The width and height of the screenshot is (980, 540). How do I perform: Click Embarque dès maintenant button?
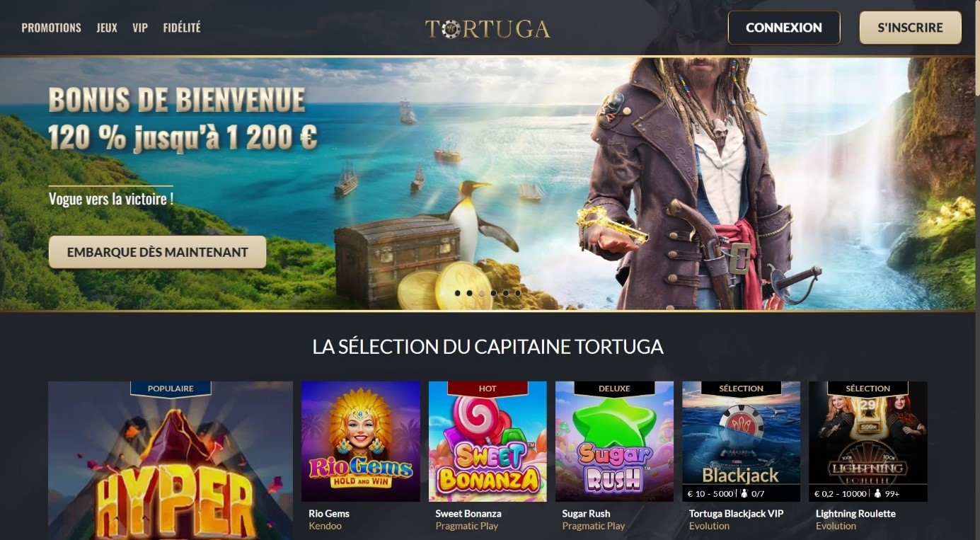157,252
